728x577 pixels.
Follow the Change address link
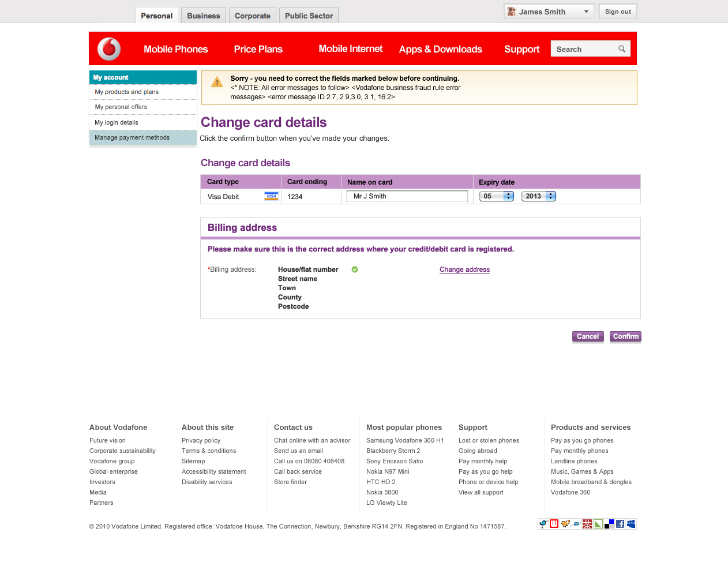pos(464,269)
